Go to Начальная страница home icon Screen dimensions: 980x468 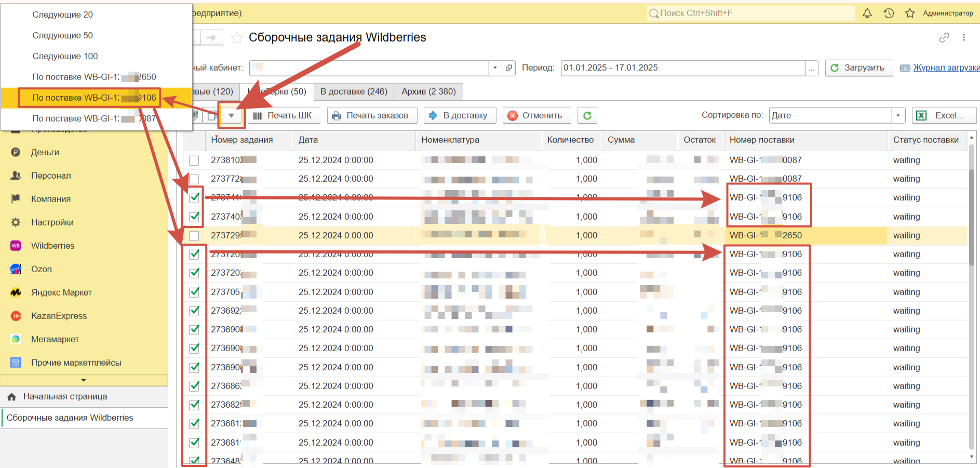(x=11, y=397)
